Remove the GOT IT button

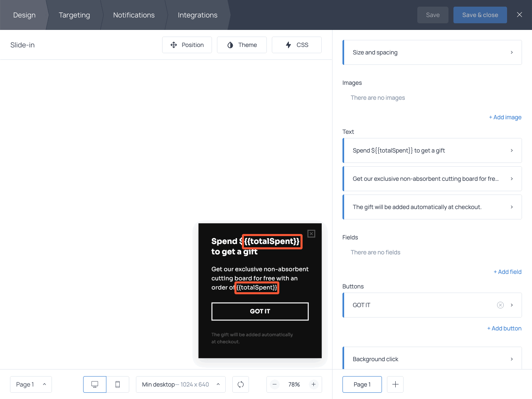(x=500, y=305)
